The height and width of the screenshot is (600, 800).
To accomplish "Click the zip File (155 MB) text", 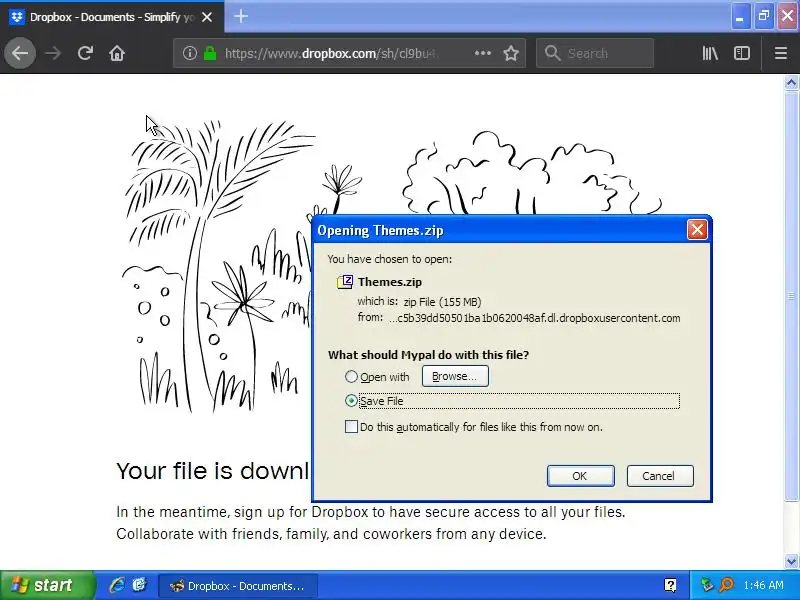I will (442, 302).
